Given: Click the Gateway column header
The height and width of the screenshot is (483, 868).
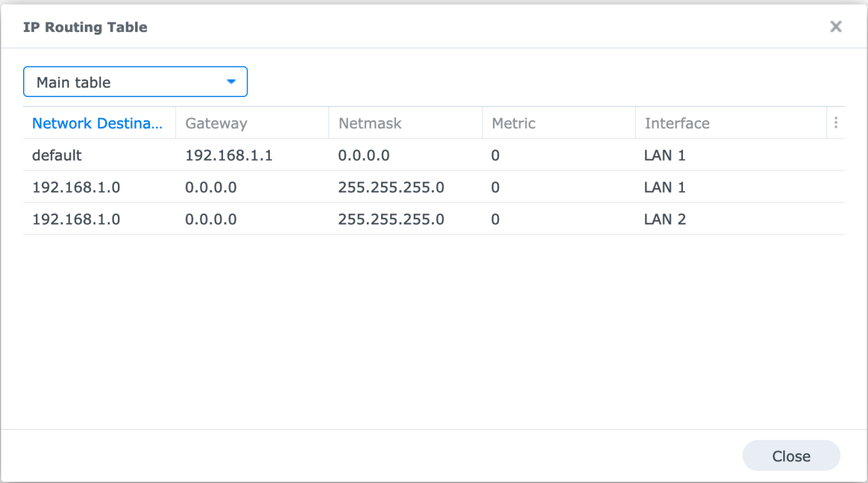Looking at the screenshot, I should click(x=217, y=123).
